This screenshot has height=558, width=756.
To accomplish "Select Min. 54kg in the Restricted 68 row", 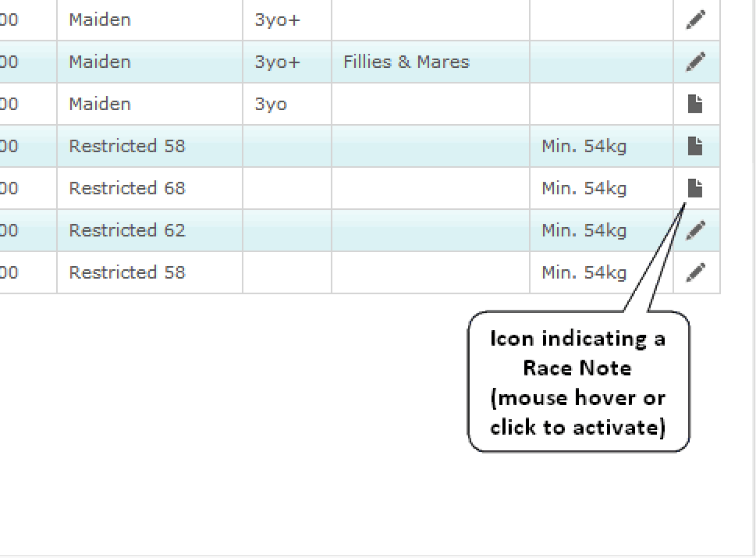I will [584, 188].
